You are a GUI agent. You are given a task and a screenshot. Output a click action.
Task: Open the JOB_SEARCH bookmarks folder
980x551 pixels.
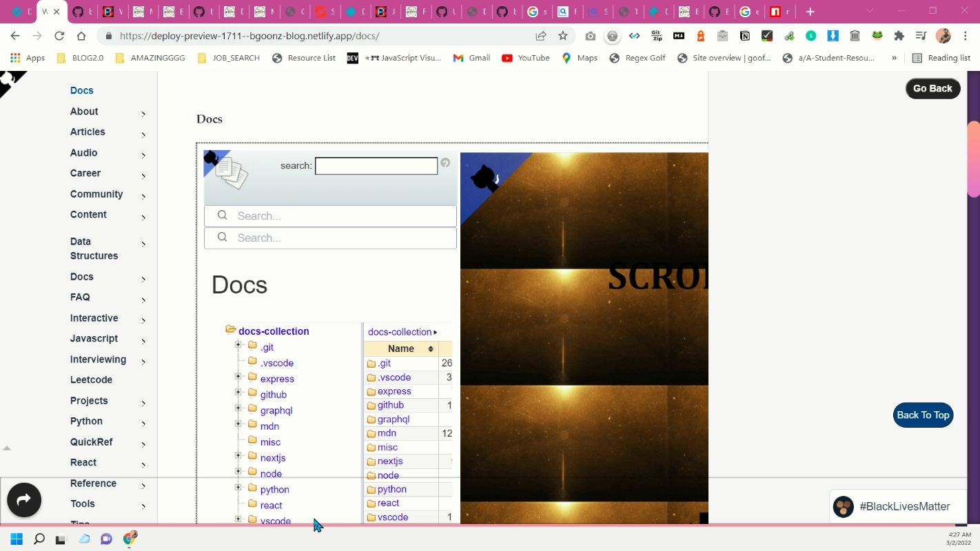pyautogui.click(x=228, y=58)
